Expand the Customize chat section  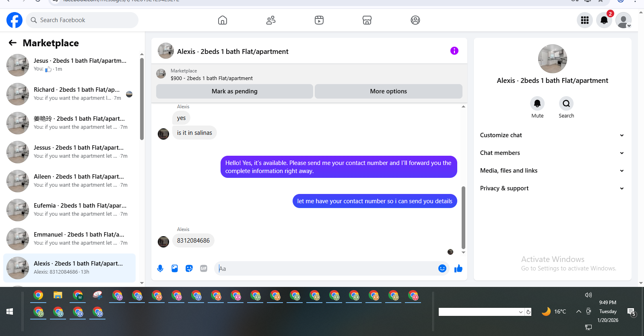pos(552,135)
